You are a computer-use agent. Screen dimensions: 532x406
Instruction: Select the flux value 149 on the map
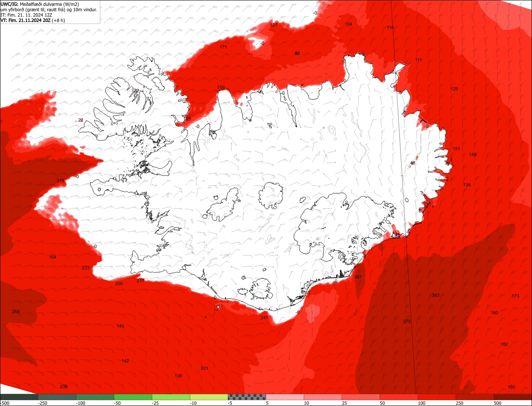[473, 154]
